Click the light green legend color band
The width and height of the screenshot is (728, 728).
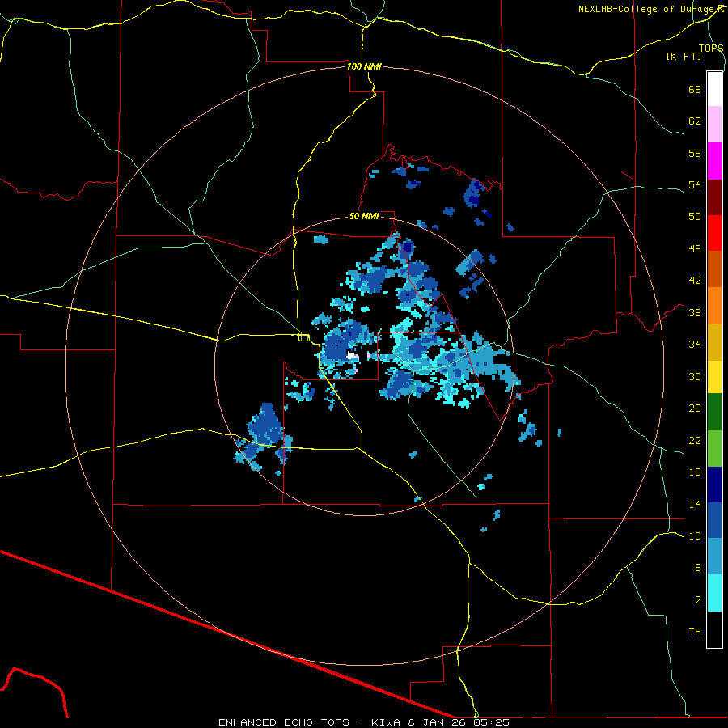pos(714,448)
